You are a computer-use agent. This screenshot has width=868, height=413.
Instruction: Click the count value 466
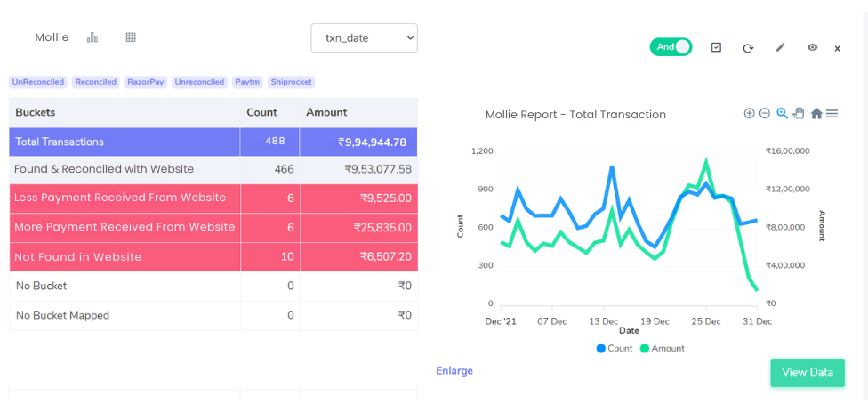(284, 169)
